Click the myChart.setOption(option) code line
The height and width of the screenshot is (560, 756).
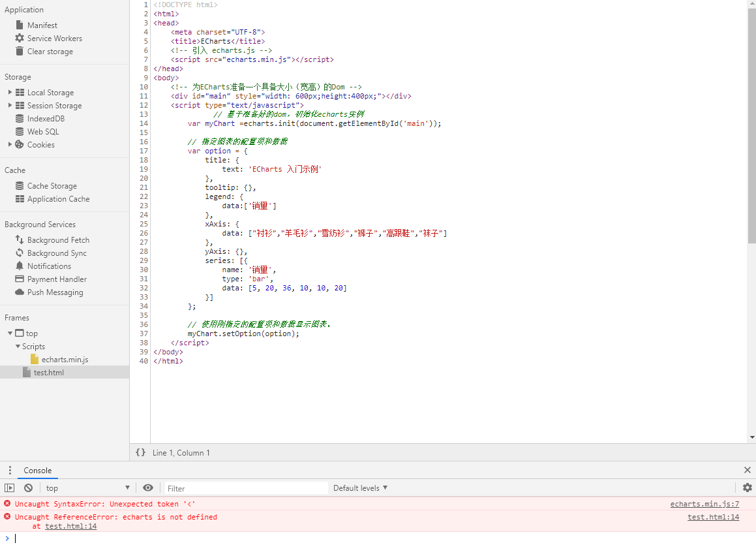point(243,334)
